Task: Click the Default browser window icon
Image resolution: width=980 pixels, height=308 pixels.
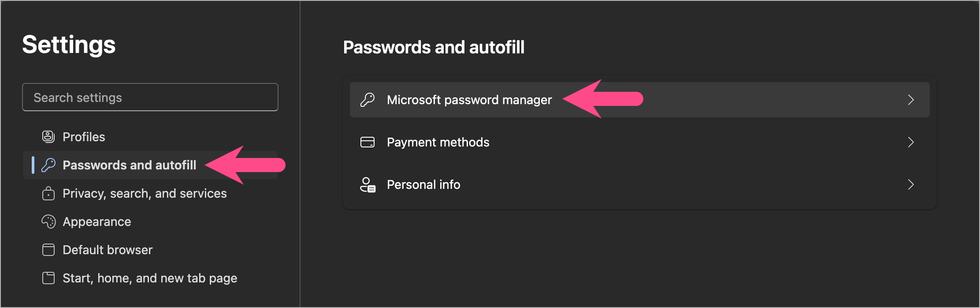Action: [x=48, y=250]
